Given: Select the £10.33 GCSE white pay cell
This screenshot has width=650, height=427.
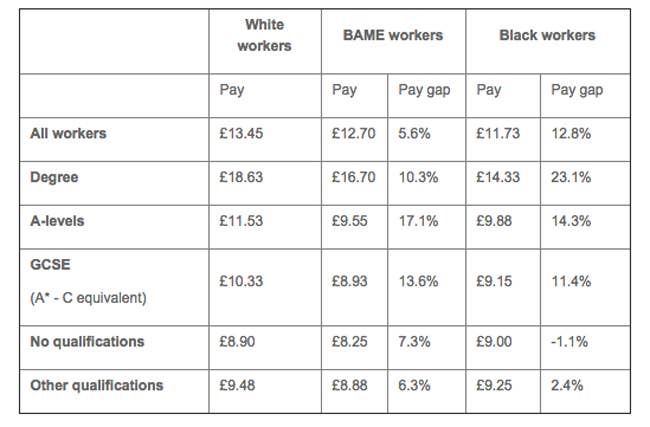Looking at the screenshot, I should (241, 281).
